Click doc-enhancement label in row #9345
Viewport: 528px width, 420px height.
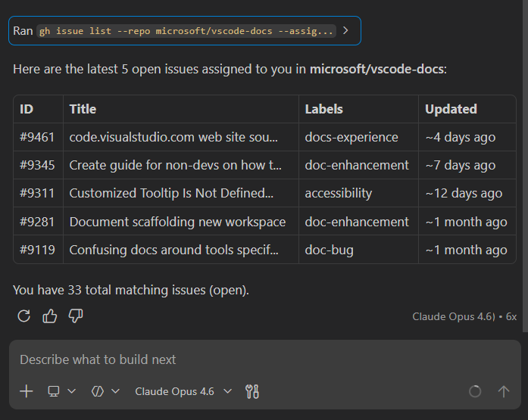357,165
